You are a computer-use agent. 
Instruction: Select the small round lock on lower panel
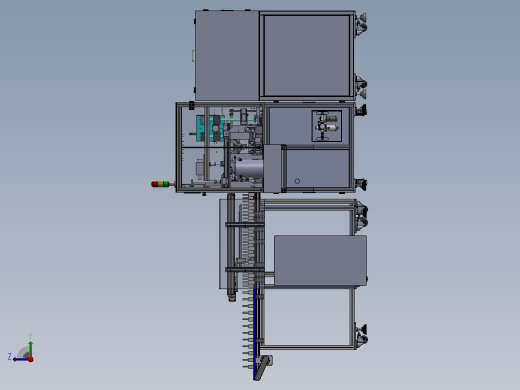297,181
